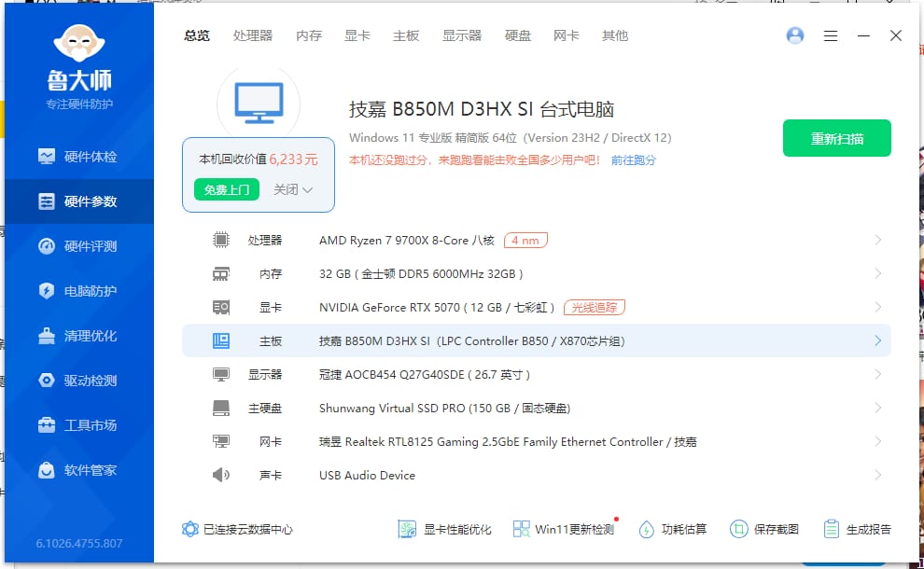
Task: Click the 硬件体检 monitor icon
Action: click(47, 157)
